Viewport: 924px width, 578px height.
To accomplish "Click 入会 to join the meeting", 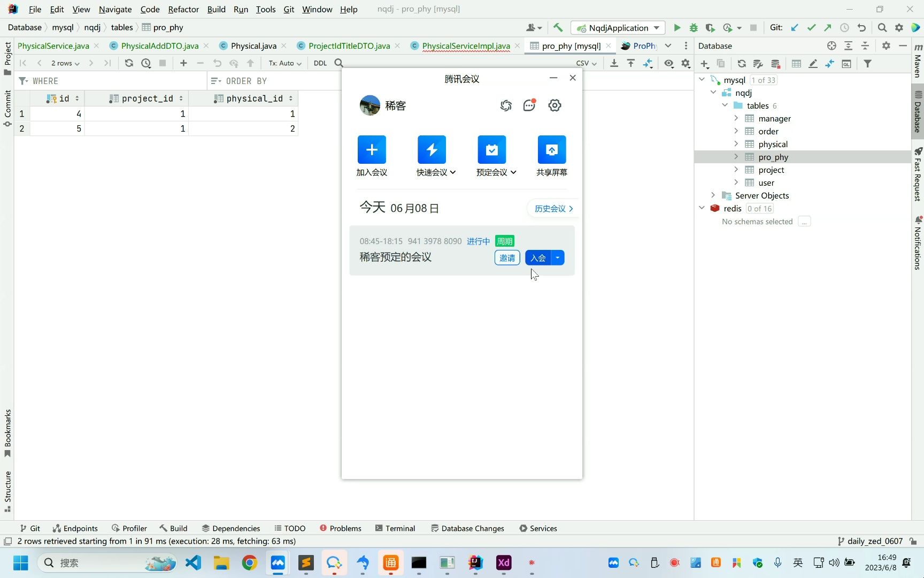I will coord(538,258).
